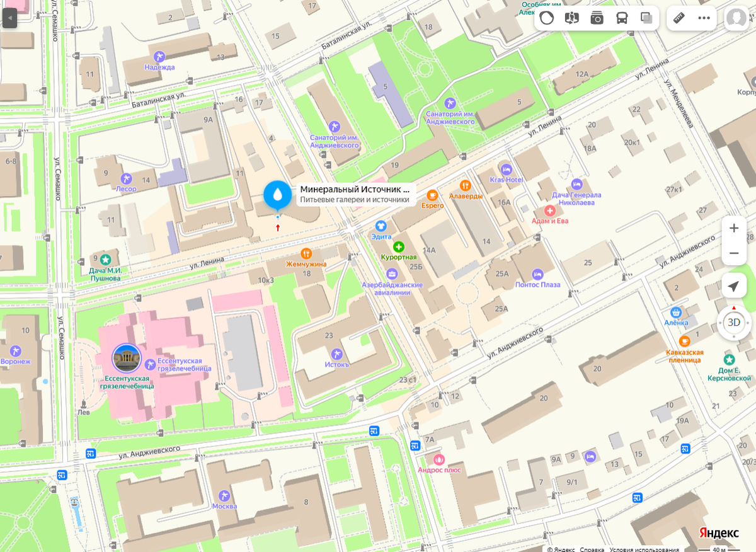Open user profile avatar
The height and width of the screenshot is (552, 756).
736,18
